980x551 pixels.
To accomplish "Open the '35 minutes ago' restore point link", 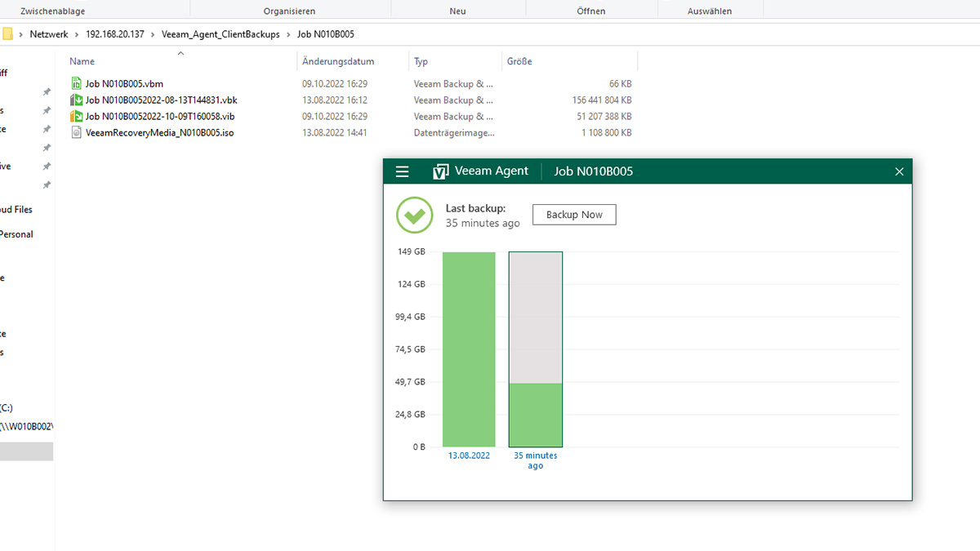I will 535,460.
